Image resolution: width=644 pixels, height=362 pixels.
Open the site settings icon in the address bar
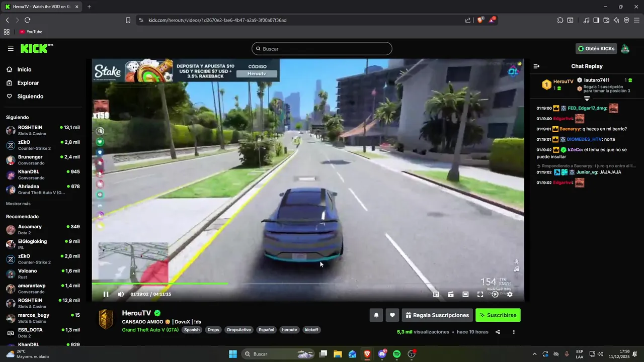(141, 20)
